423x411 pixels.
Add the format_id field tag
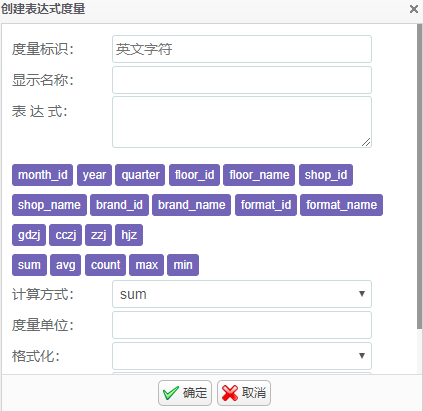pos(266,205)
